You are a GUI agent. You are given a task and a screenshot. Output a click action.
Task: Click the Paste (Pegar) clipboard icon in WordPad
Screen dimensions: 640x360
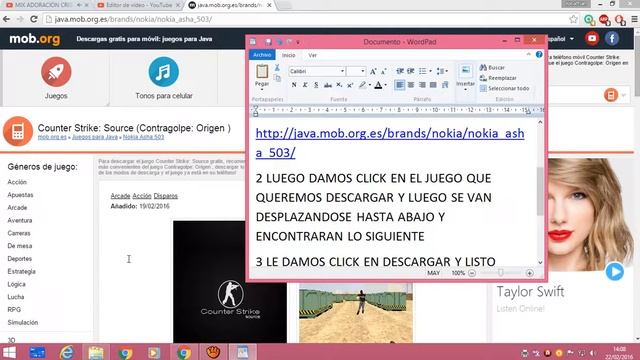pos(262,71)
